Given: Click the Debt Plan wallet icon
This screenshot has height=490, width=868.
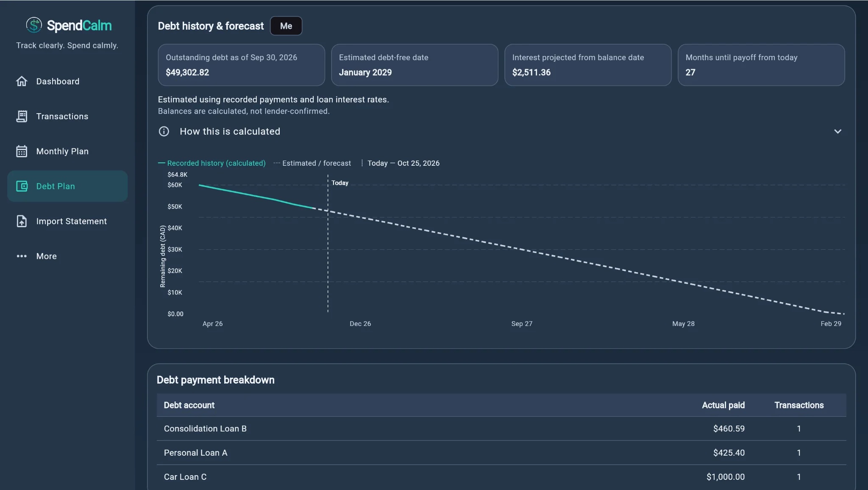Looking at the screenshot, I should tap(22, 186).
